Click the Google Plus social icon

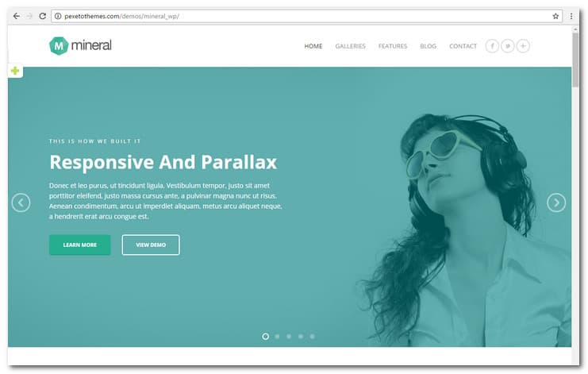[x=523, y=46]
